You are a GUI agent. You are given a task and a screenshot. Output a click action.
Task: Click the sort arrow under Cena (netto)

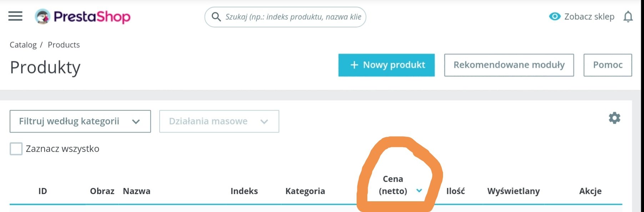coord(419,191)
